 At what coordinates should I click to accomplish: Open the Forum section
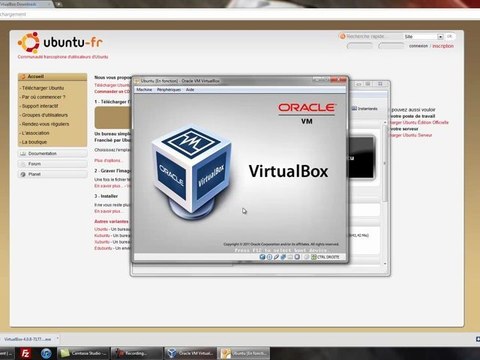52,164
